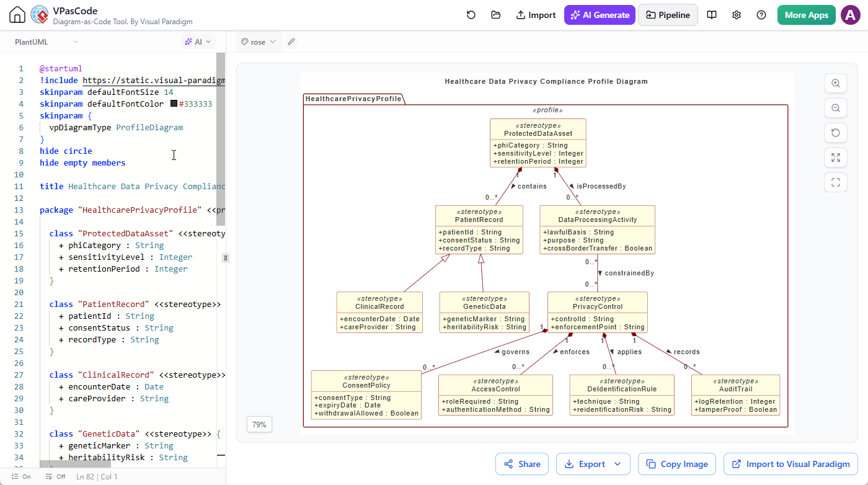The width and height of the screenshot is (868, 485).
Task: Click the constrainedBy association label
Action: [629, 273]
